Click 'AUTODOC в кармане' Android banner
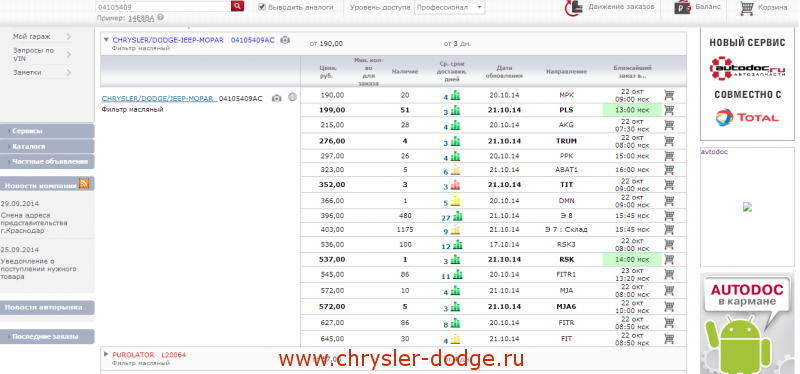 (x=747, y=323)
